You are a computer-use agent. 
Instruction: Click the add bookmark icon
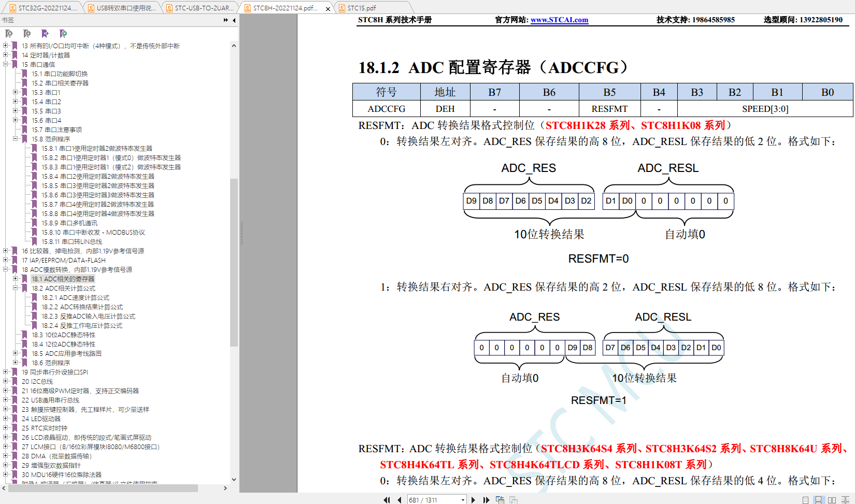tap(27, 34)
